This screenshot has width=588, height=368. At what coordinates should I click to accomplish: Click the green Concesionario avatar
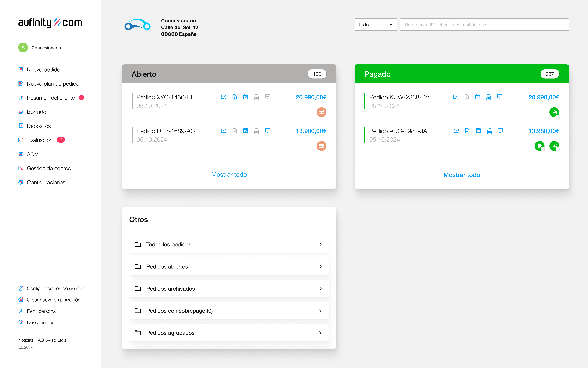(x=23, y=47)
